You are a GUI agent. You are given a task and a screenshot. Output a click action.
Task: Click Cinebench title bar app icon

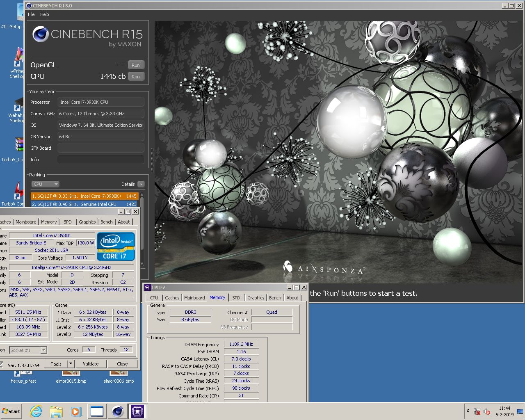tap(29, 6)
